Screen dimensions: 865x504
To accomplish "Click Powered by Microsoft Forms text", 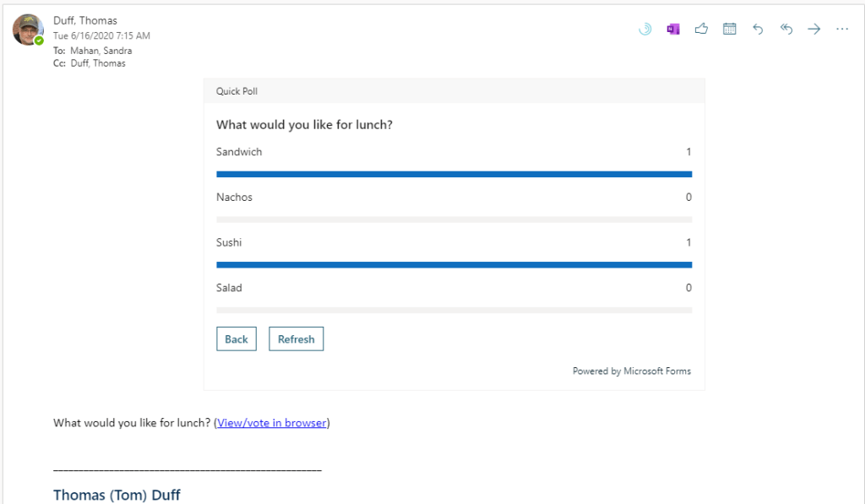I will 631,371.
